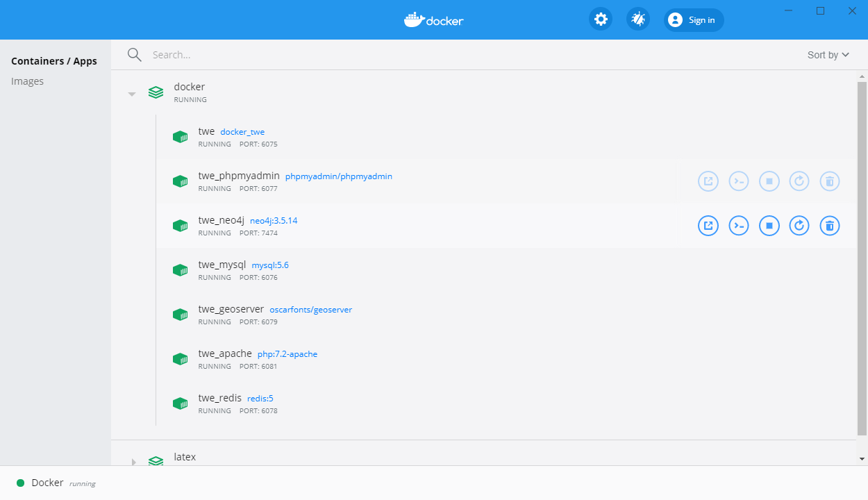
Task: Switch to Images in sidebar
Action: click(x=27, y=81)
